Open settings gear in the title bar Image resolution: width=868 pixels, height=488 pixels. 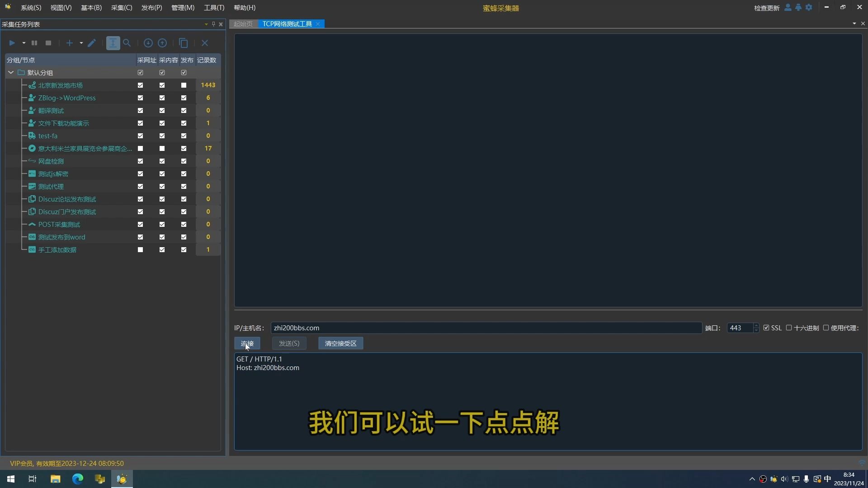[x=809, y=7]
